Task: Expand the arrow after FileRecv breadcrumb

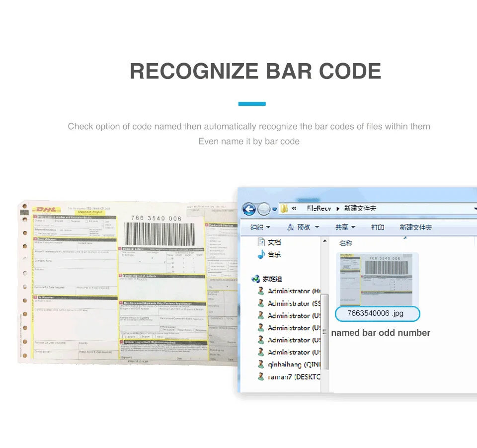Action: (338, 209)
